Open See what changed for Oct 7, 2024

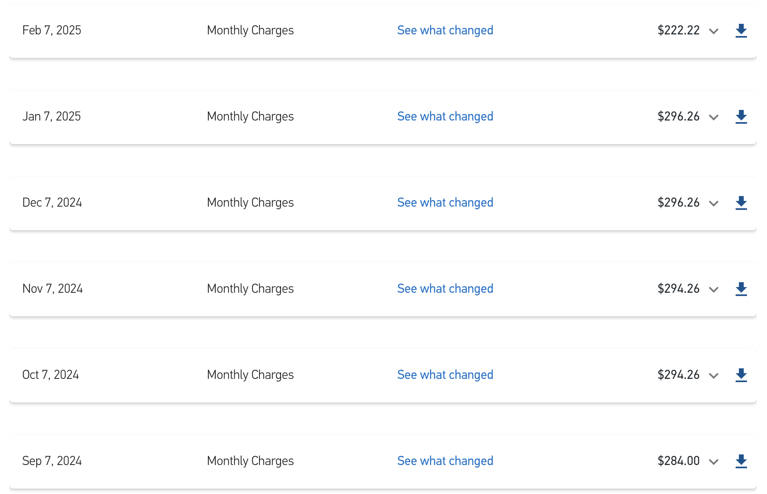point(445,375)
